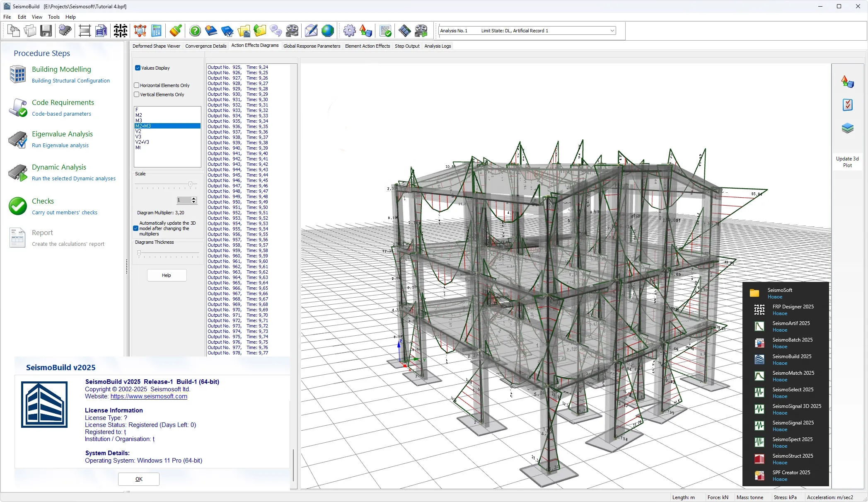The width and height of the screenshot is (868, 502).
Task: Enable Vertical Elements Only checkbox
Action: 136,94
